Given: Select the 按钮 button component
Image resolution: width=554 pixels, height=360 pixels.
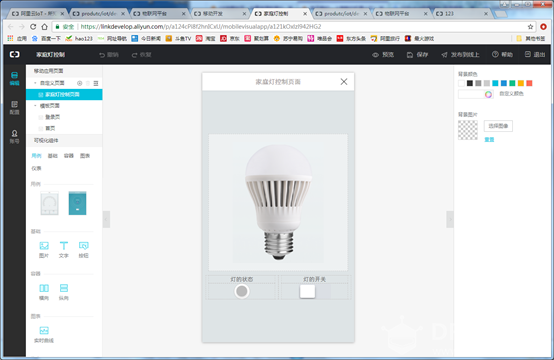Looking at the screenshot, I should 83,249.
